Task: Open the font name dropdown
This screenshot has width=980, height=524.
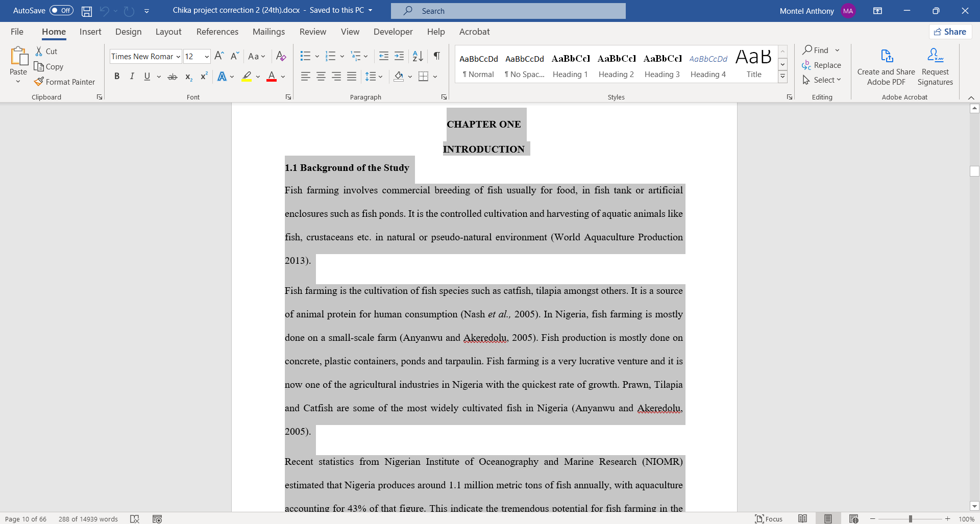Action: (x=178, y=57)
